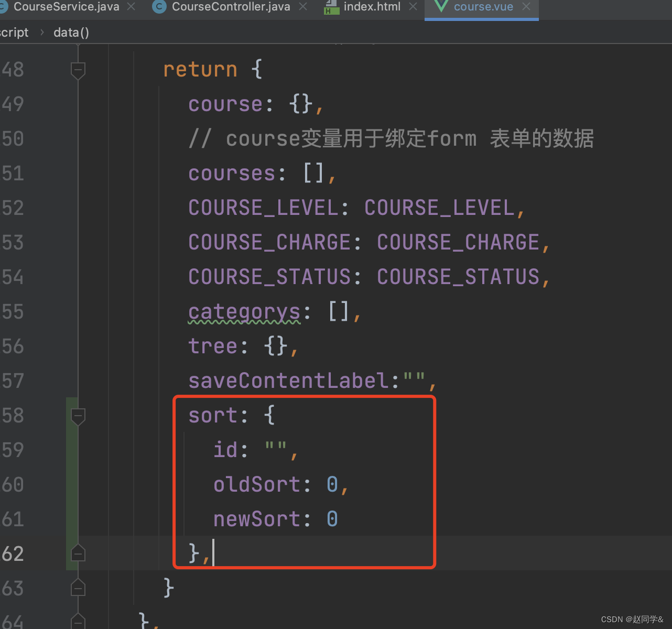
Task: Click the underlined categorys property
Action: pyautogui.click(x=244, y=312)
